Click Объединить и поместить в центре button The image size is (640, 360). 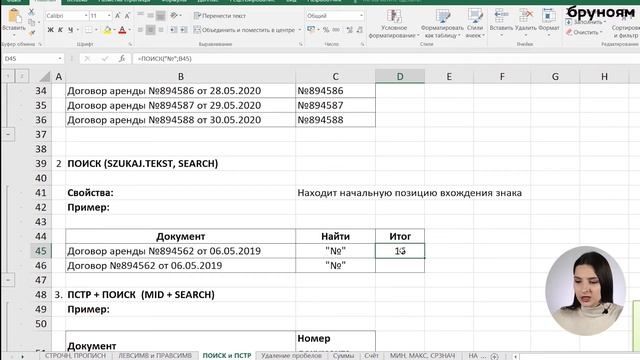pos(244,30)
